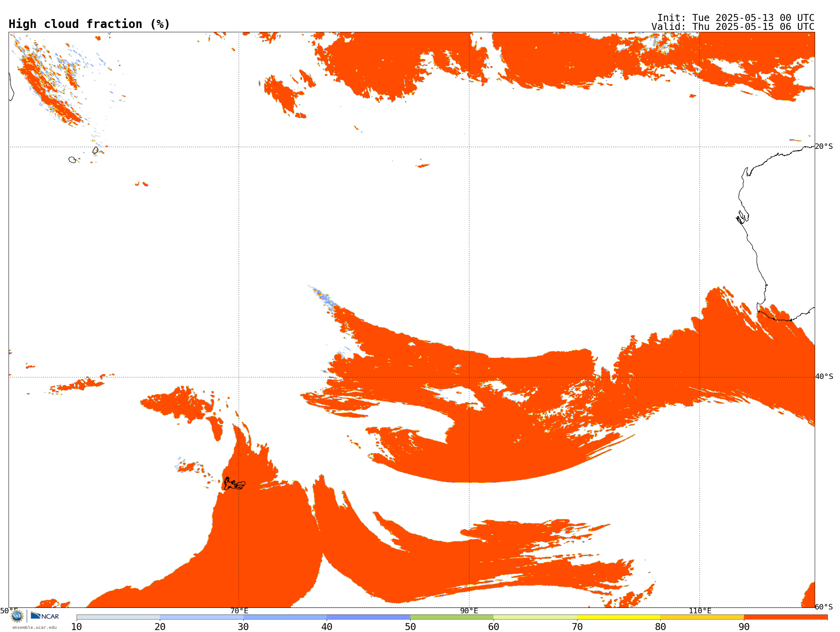The width and height of the screenshot is (840, 632).
Task: Click the 80-90 amber colorbar swatch
Action: 702,617
